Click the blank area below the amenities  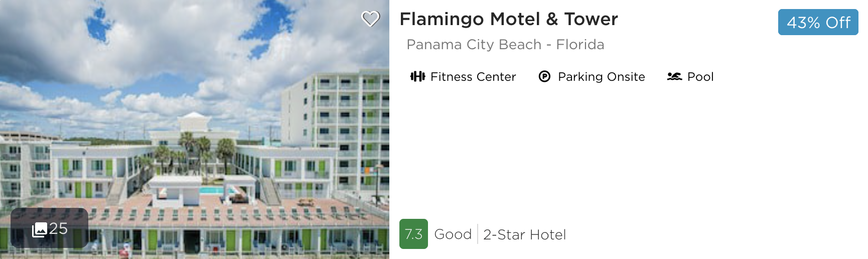pos(602,151)
